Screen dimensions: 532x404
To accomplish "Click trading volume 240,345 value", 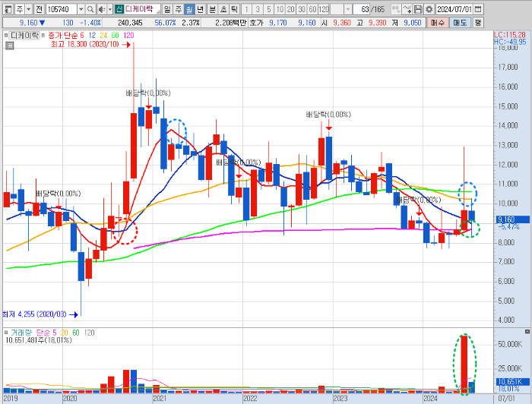I will coord(130,23).
